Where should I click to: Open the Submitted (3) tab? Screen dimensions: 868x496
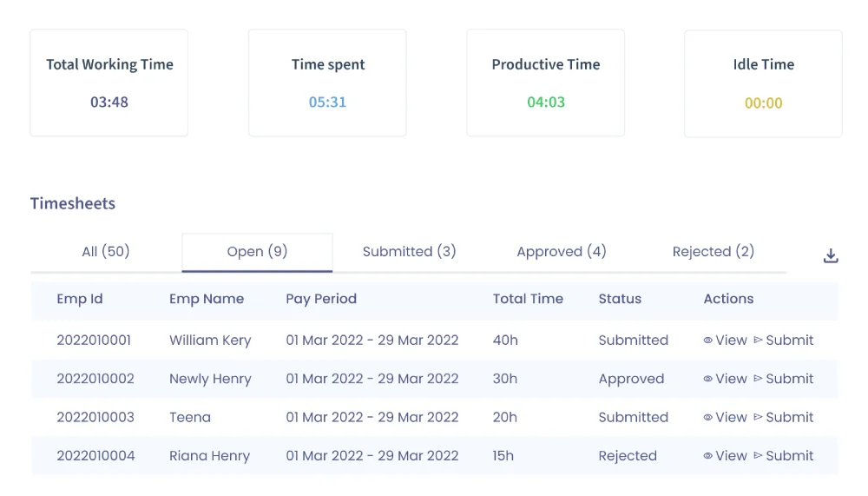(409, 252)
